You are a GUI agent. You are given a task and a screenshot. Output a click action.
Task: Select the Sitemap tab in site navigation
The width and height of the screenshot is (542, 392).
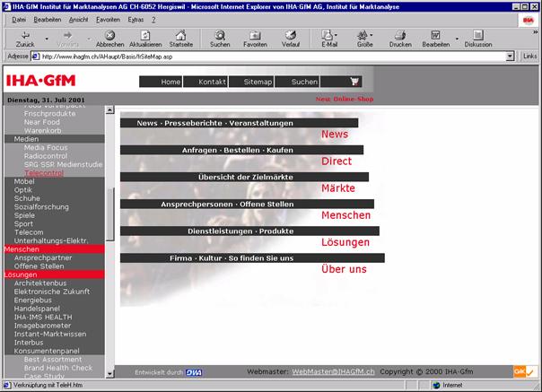258,82
